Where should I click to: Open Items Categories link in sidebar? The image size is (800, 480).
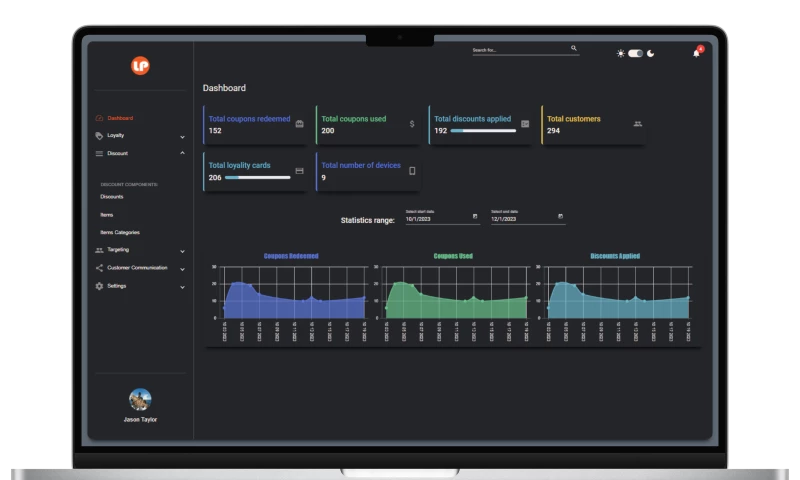tap(120, 232)
